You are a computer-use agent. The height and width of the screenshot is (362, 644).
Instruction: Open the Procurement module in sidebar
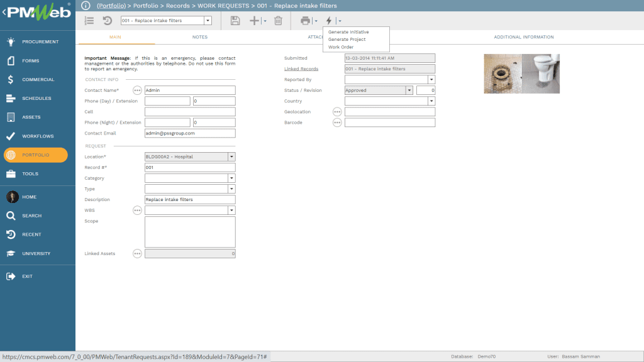coord(40,41)
